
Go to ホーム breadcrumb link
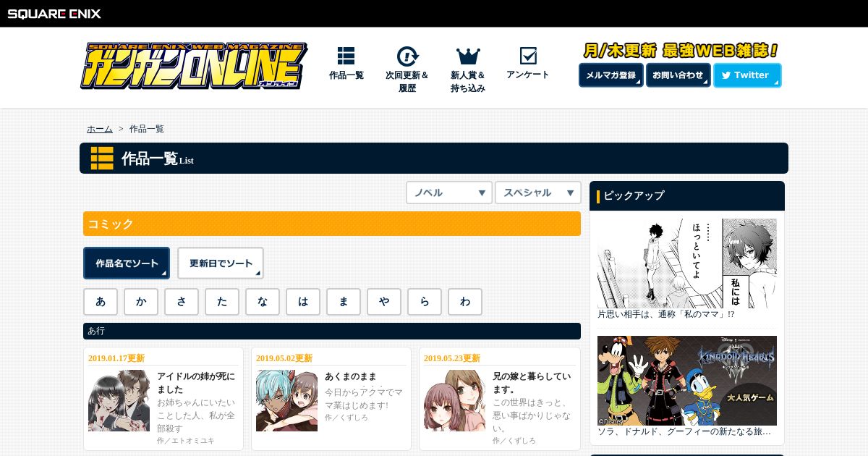coord(100,129)
